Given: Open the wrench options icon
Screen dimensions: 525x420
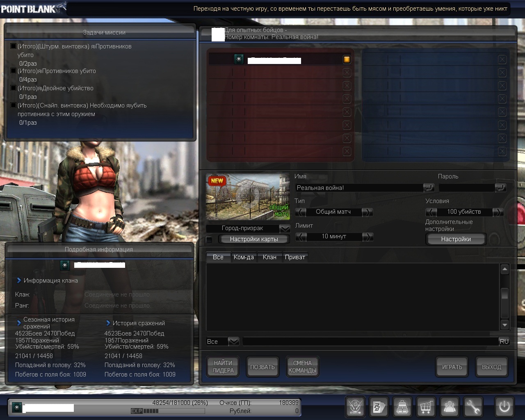Looking at the screenshot, I should point(473,407).
